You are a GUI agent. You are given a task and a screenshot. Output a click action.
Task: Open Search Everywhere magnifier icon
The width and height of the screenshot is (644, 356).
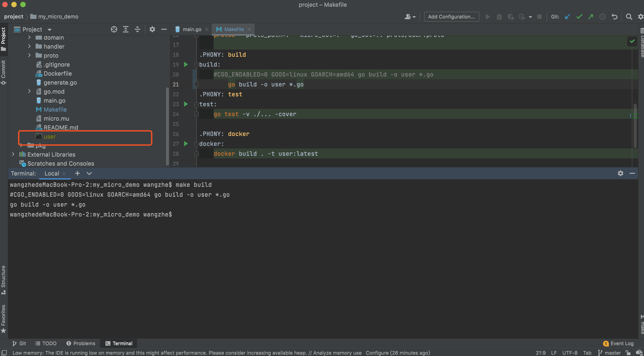[x=629, y=17]
